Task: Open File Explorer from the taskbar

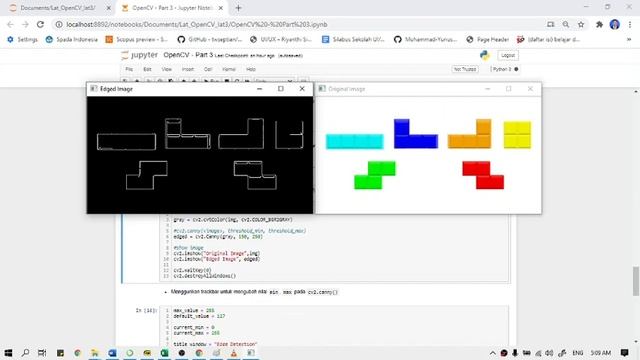Action: (95, 353)
